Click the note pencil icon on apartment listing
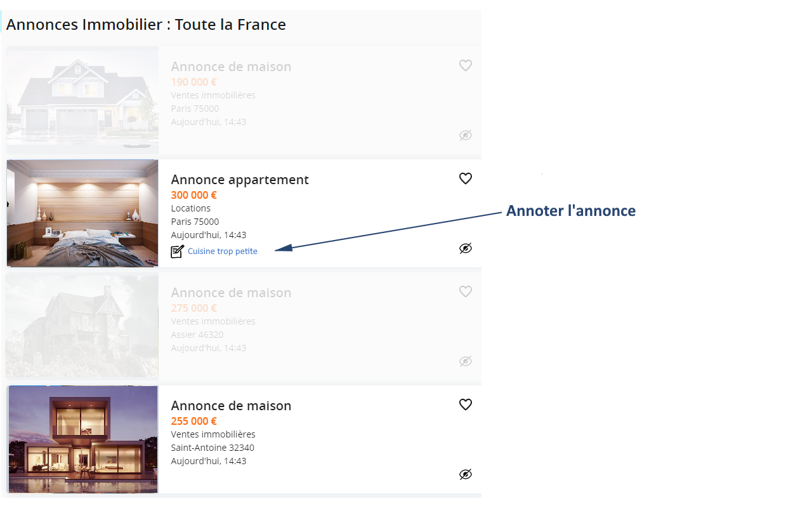Screen dimensions: 812x508 pos(178,251)
